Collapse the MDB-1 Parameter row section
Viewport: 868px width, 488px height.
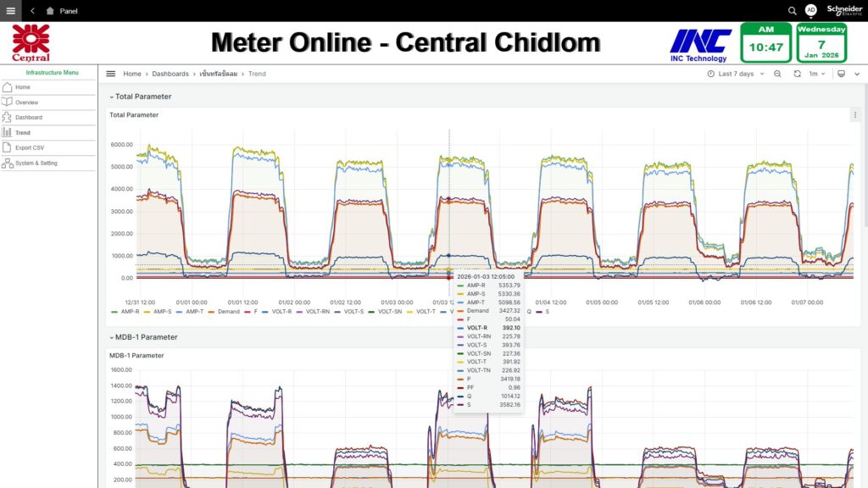tap(143, 337)
